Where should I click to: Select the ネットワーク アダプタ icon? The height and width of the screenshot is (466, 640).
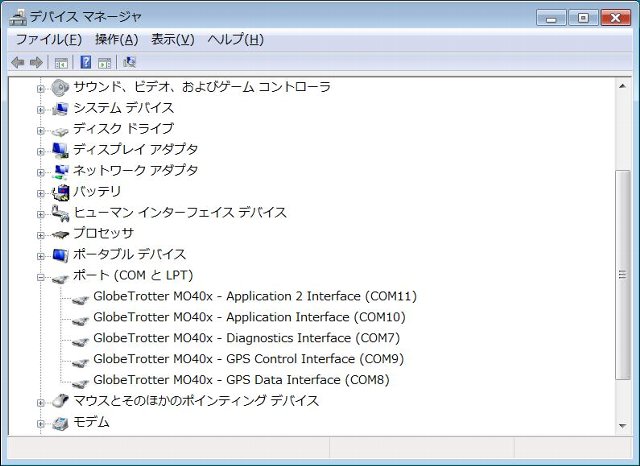(60, 171)
